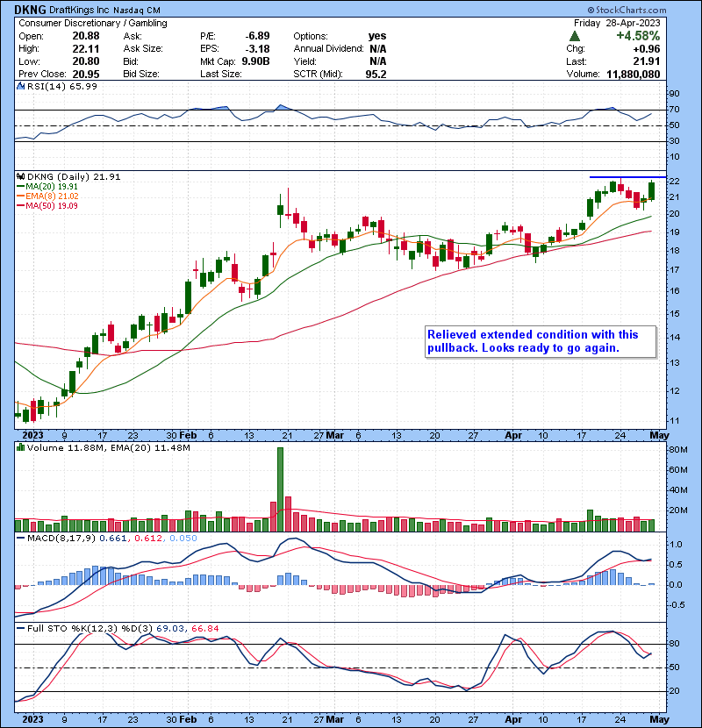This screenshot has width=702, height=728.
Task: Click the Volume figure 11,880,080
Action: tap(634, 74)
